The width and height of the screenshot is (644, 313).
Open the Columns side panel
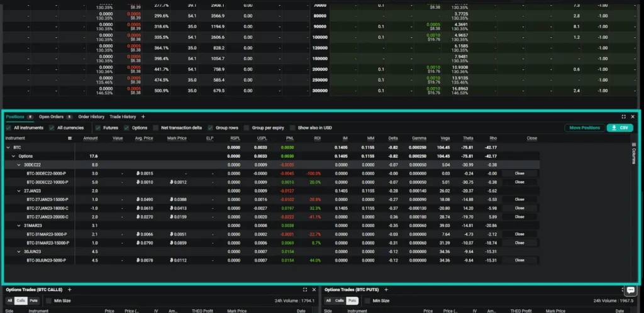point(633,155)
